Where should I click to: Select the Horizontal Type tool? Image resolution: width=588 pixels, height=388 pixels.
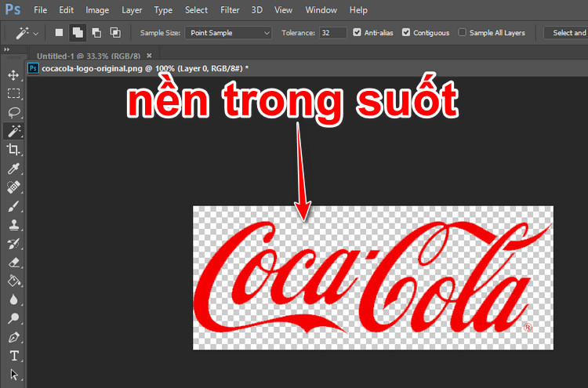(x=13, y=356)
